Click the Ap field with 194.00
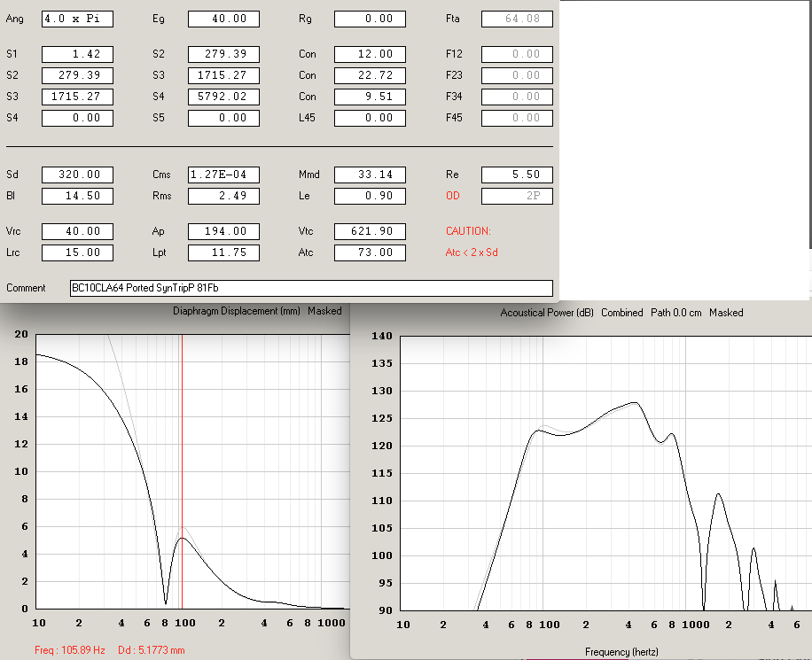812x660 pixels. (223, 231)
